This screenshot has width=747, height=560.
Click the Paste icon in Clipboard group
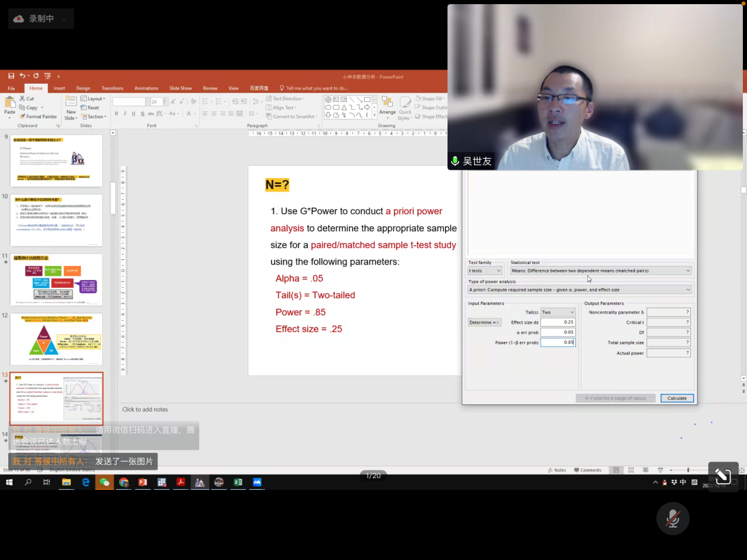coord(10,106)
